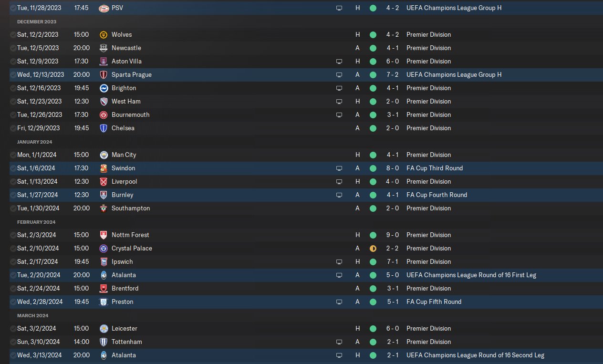Click the Leicester club crest
The image size is (603, 364).
tap(104, 329)
